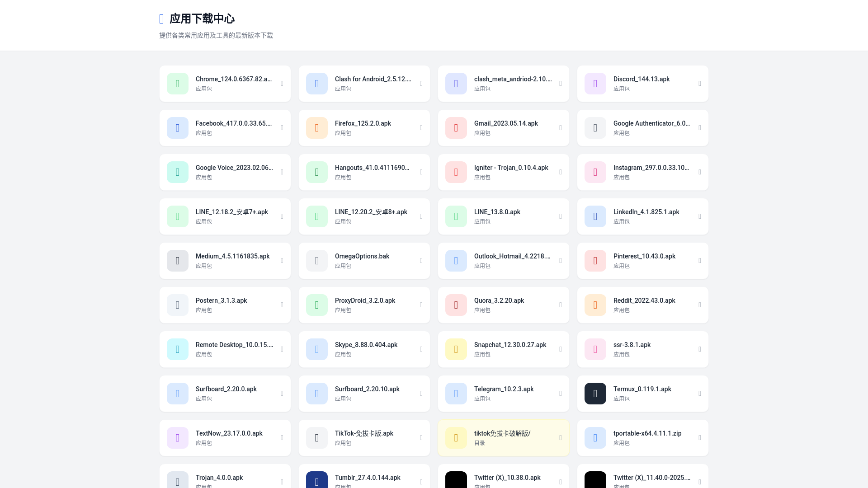Click the red Pinterest_10.43.0.apk icon
Viewport: 868px width, 488px height.
[x=595, y=261]
